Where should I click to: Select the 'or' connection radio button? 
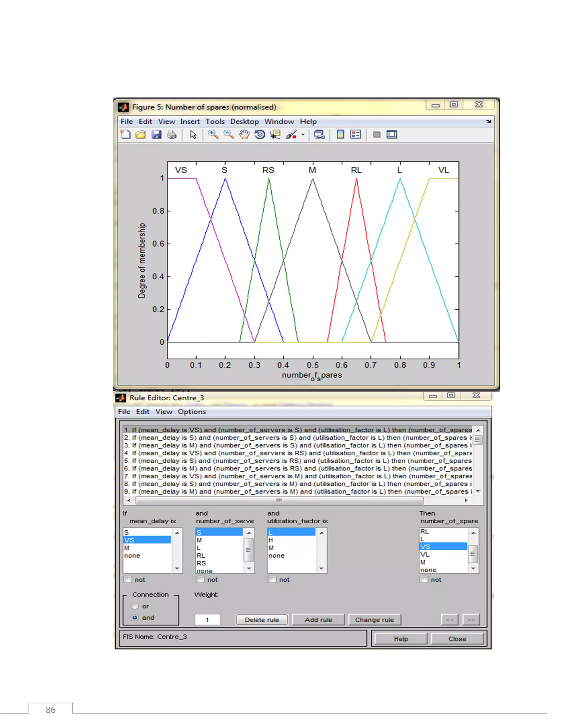(135, 606)
